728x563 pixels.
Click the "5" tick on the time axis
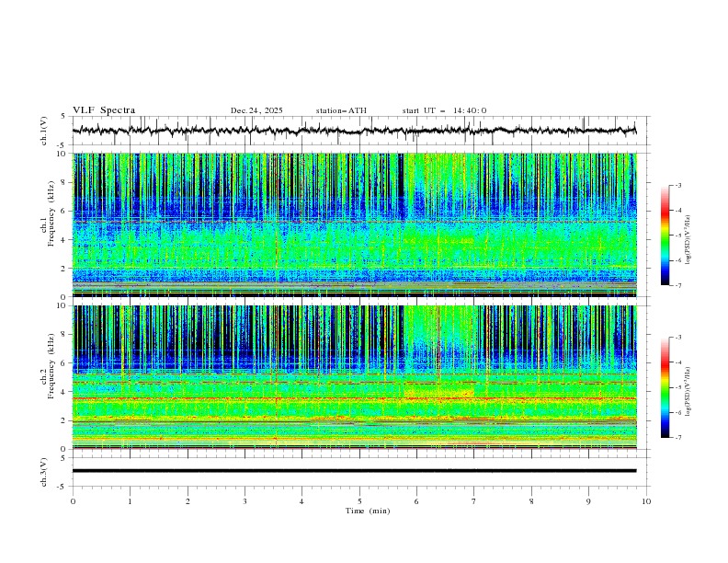pos(359,501)
